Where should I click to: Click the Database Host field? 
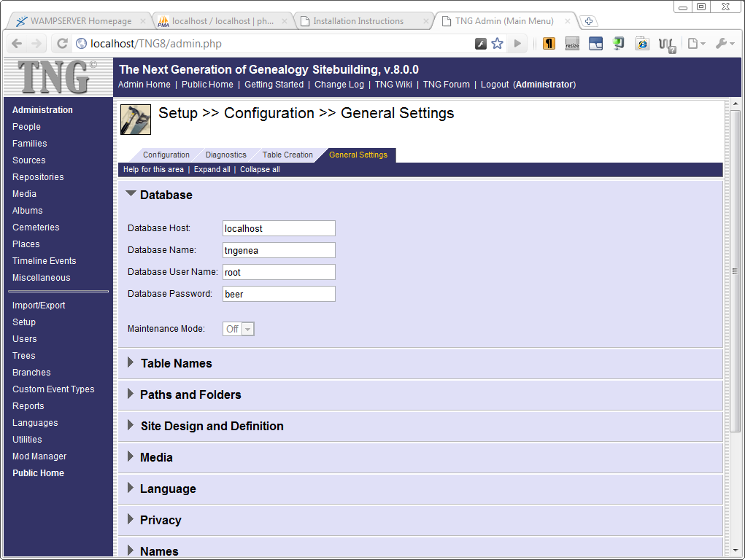pos(279,228)
